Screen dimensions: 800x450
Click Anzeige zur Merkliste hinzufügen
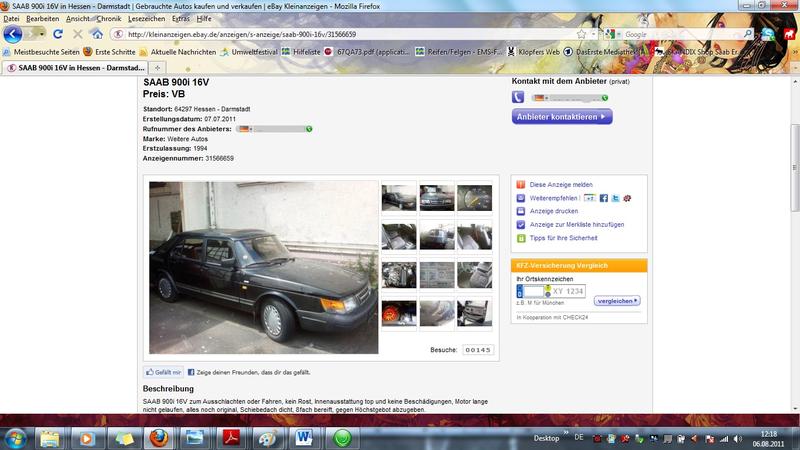point(577,224)
